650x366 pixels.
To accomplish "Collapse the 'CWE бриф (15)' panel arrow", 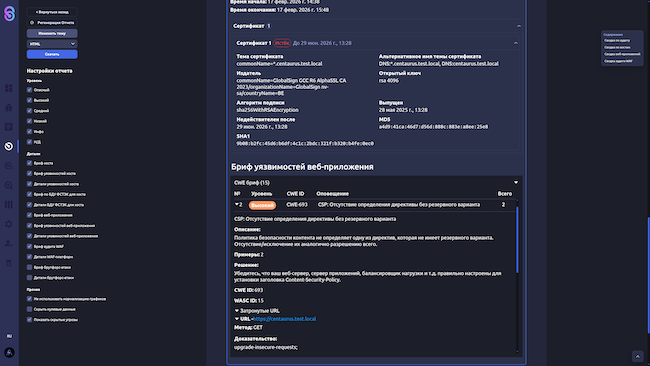I will 516,182.
